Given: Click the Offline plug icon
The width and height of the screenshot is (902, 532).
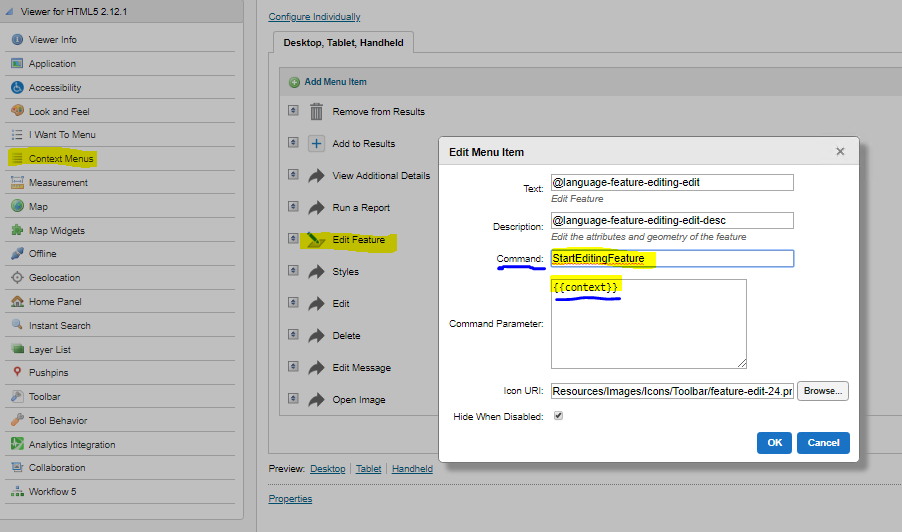Looking at the screenshot, I should [x=17, y=253].
